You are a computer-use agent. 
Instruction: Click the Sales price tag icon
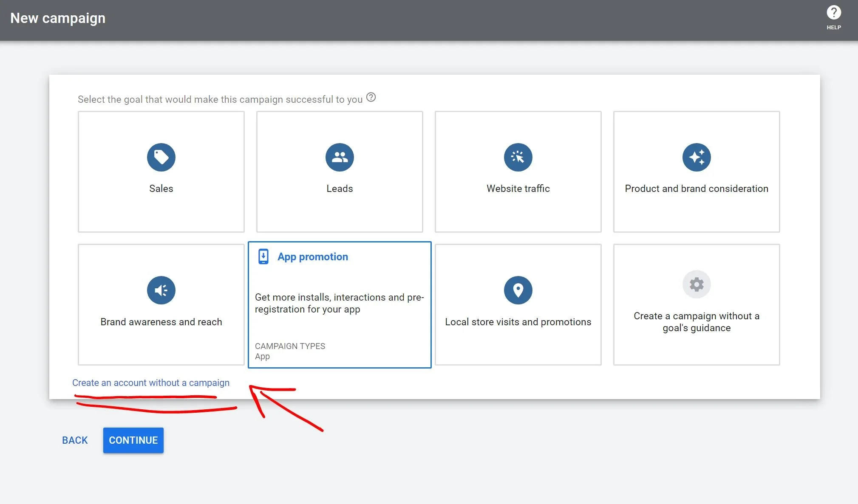click(161, 158)
